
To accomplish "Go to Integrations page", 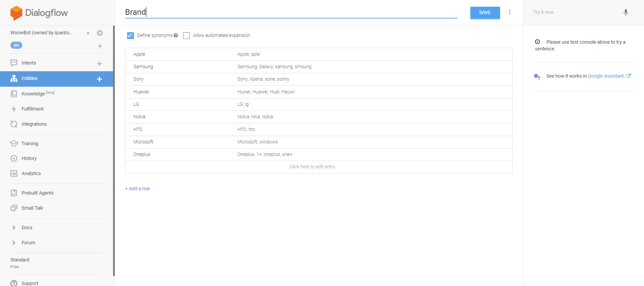I will click(34, 124).
